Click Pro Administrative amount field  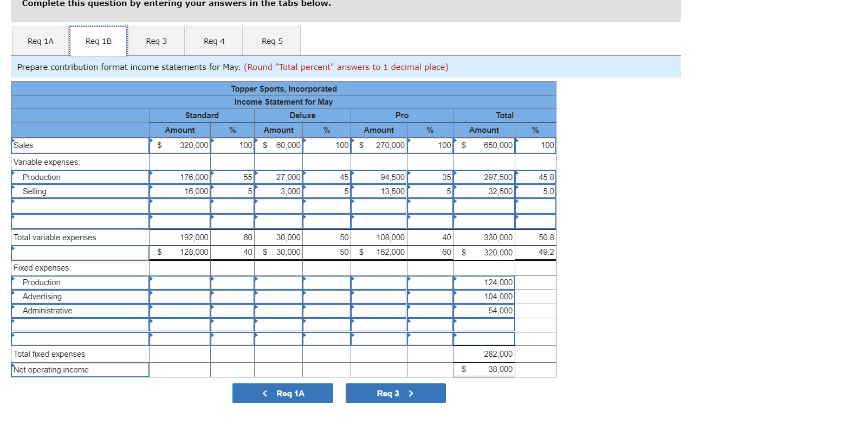[379, 311]
